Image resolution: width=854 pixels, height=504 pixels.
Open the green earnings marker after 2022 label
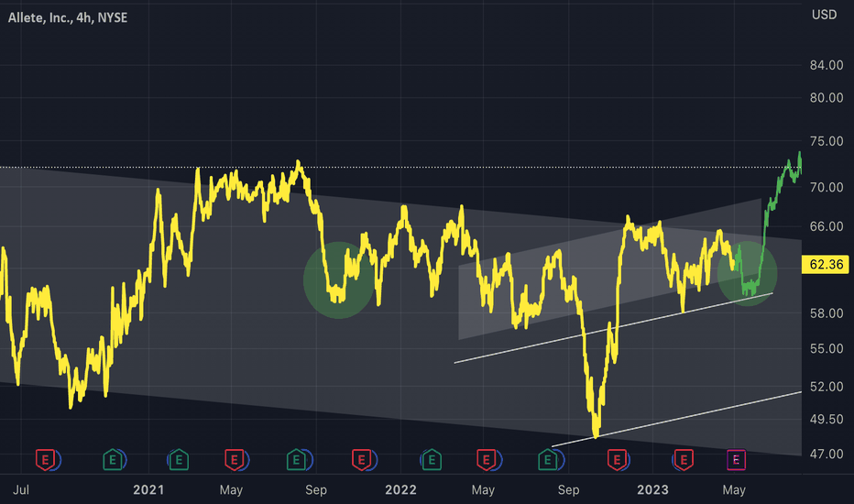pos(432,460)
